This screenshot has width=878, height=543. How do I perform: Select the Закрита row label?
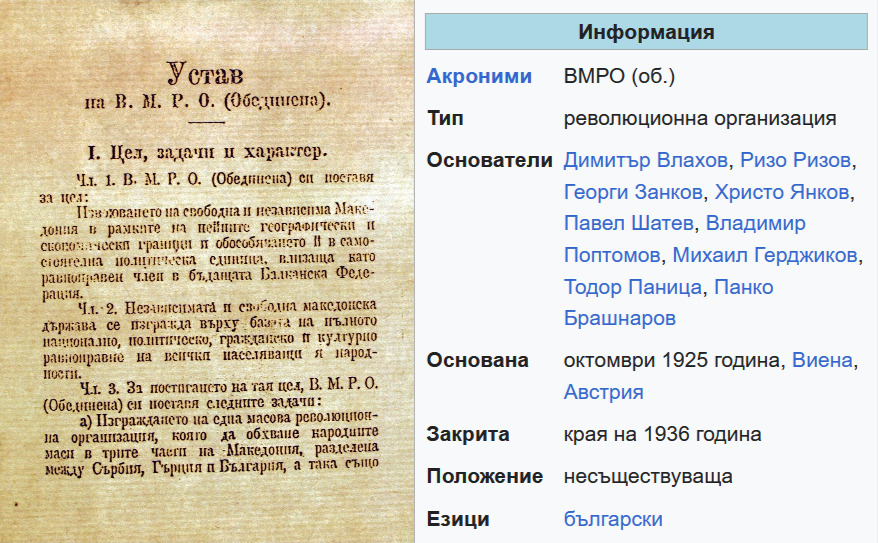click(x=468, y=434)
